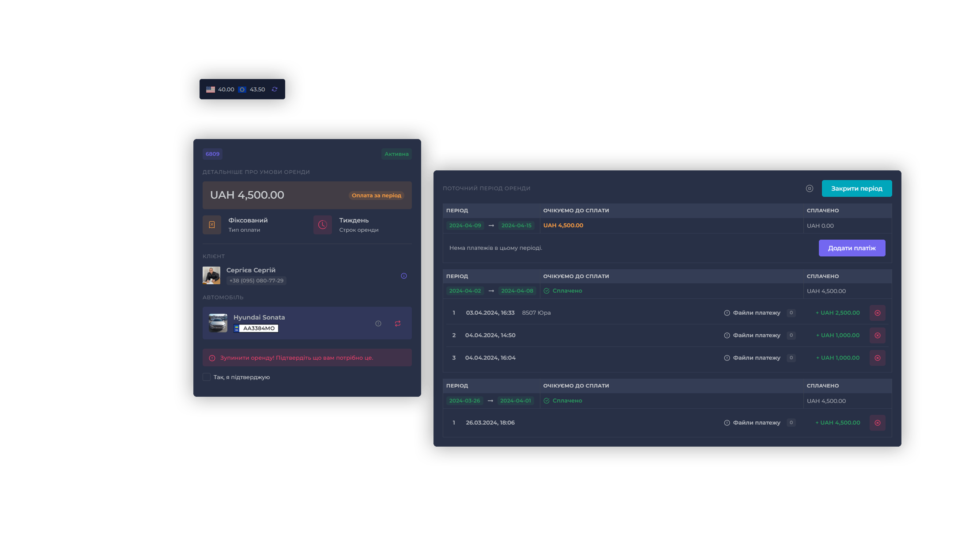Click the rental ID badge 6809
980x553 pixels.
(212, 154)
